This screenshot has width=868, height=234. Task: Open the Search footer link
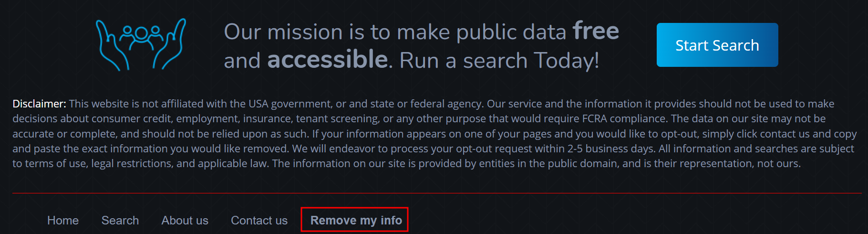tap(120, 220)
